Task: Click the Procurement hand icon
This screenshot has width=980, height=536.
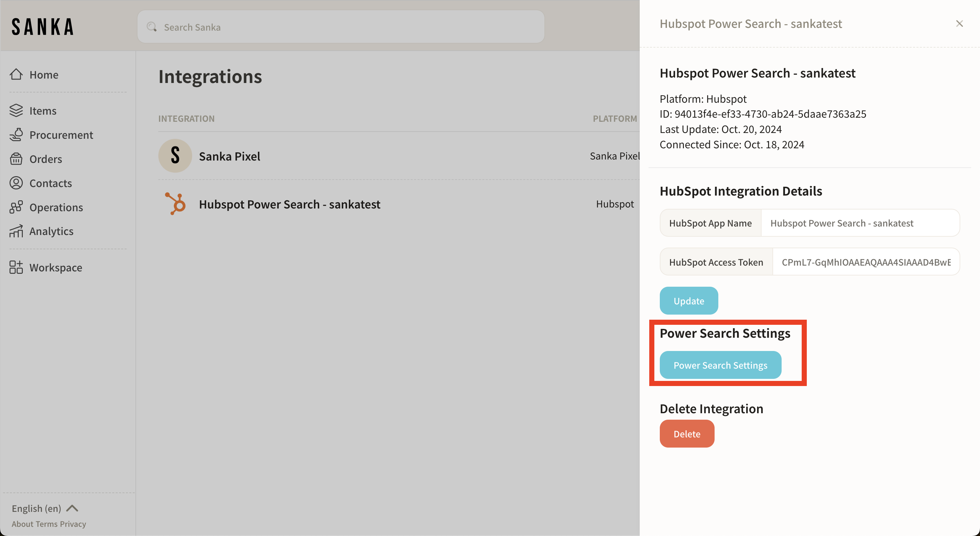Action: [16, 135]
